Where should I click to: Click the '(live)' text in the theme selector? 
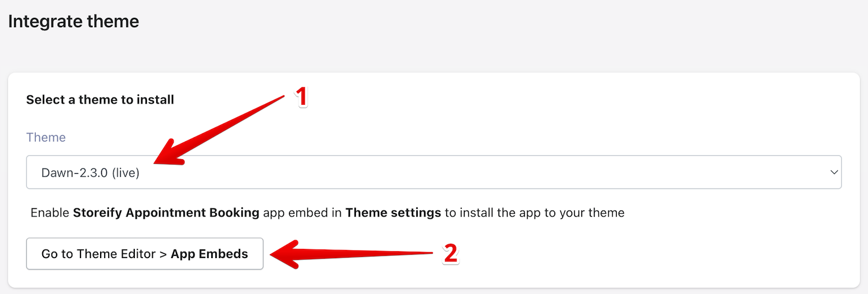click(126, 172)
